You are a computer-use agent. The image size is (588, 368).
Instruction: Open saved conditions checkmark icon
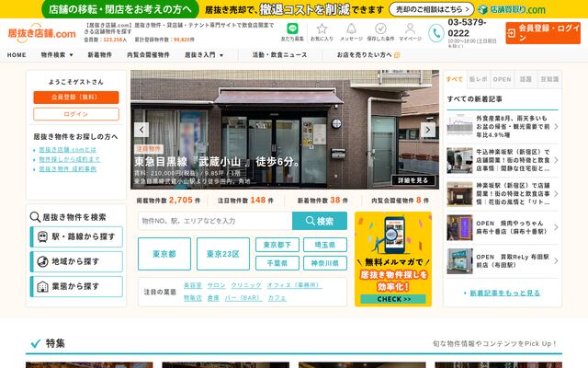[x=380, y=29]
